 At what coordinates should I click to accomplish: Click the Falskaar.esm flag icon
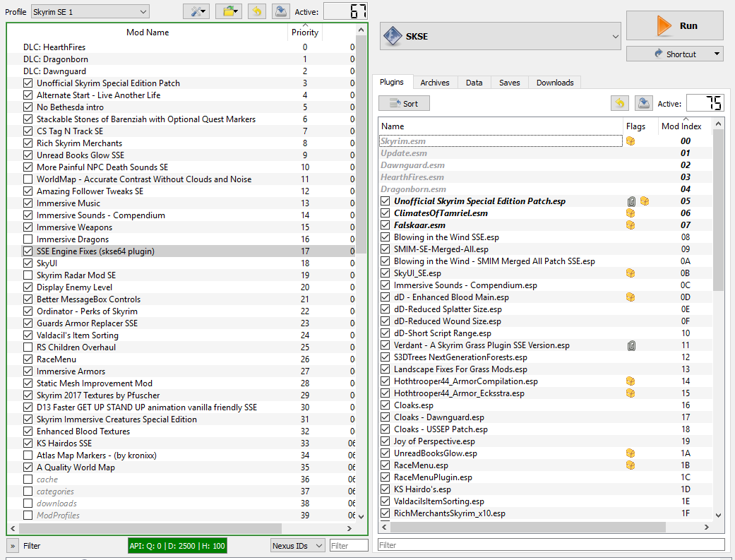(x=631, y=225)
